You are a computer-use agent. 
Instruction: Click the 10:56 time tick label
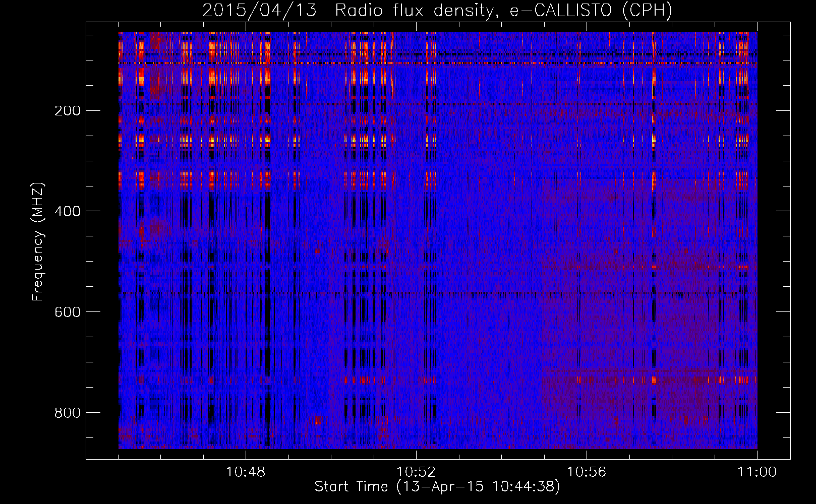pos(587,472)
